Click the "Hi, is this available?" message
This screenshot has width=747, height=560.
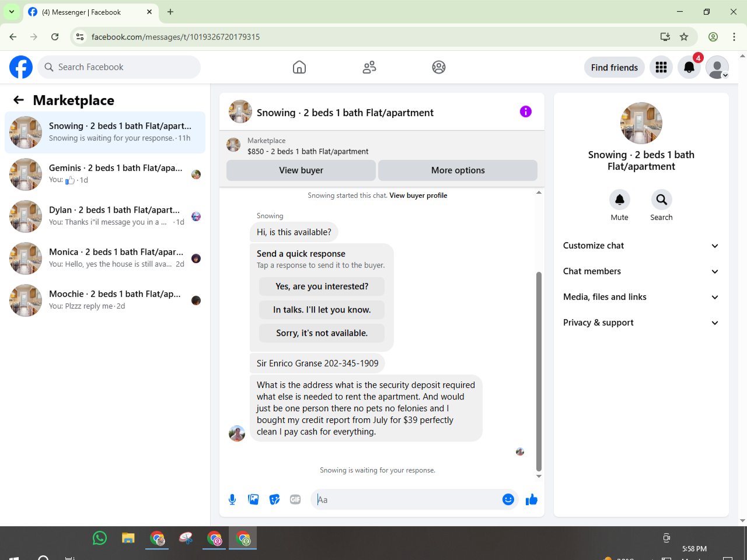click(294, 232)
